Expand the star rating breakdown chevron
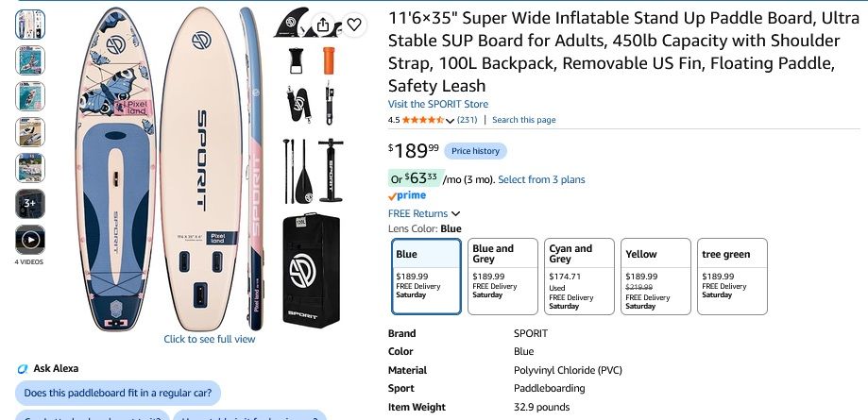 (x=450, y=120)
